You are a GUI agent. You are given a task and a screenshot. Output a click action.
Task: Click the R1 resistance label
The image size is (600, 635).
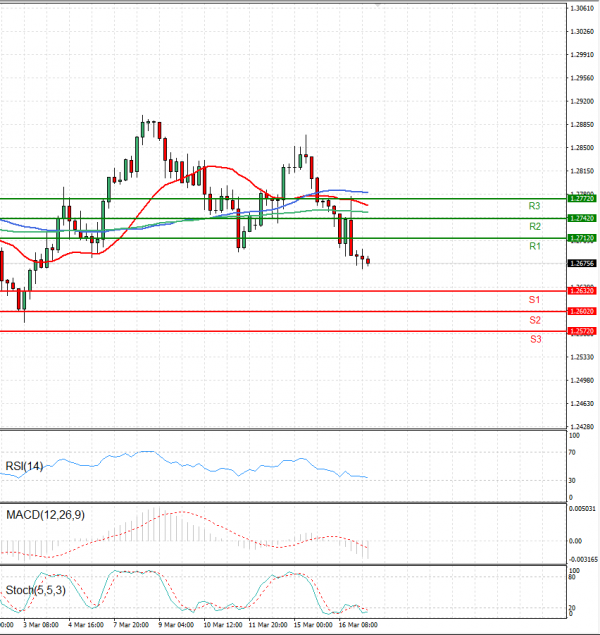pos(535,246)
